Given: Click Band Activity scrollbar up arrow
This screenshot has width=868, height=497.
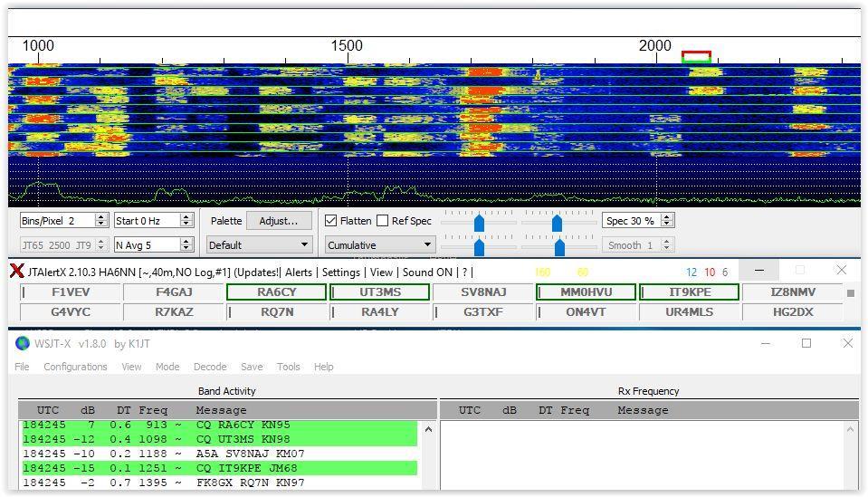Looking at the screenshot, I should [428, 429].
